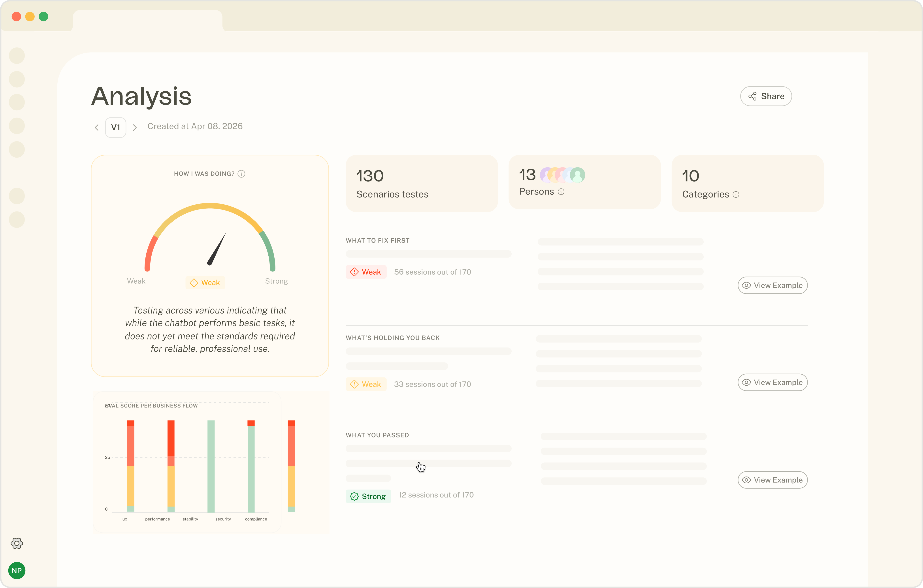Click the red window close button

click(x=16, y=17)
